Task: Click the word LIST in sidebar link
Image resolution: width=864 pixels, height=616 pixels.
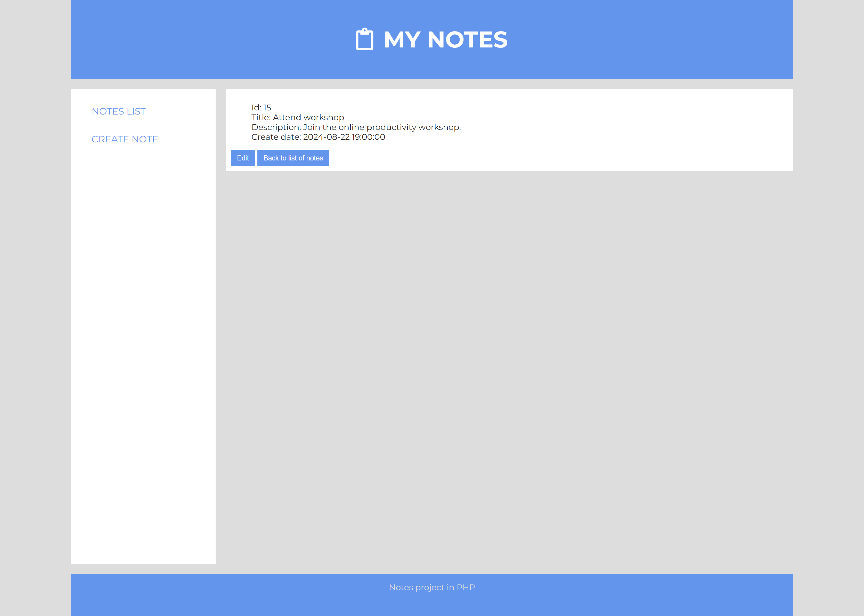Action: (x=136, y=111)
